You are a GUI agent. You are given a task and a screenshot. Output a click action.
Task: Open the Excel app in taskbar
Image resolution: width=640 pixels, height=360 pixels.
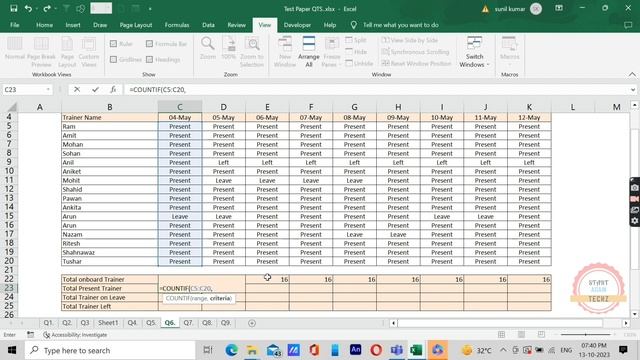tap(416, 350)
